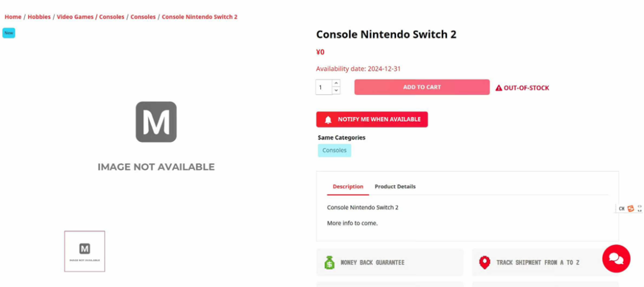644x287 pixels.
Task: Click the bell icon on notify button
Action: pos(328,120)
